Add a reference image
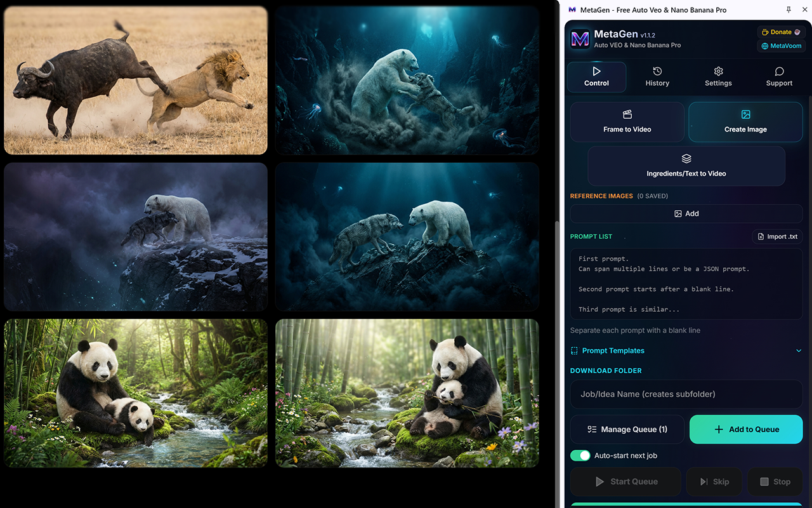812x508 pixels. tap(686, 213)
